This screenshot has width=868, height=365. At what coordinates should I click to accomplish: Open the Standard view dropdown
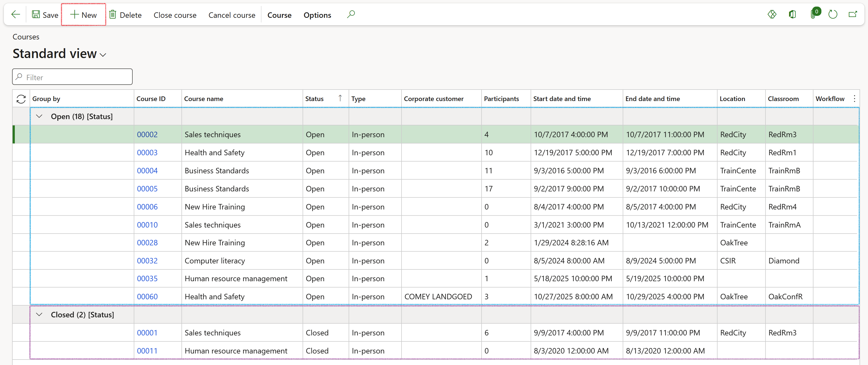pyautogui.click(x=103, y=55)
